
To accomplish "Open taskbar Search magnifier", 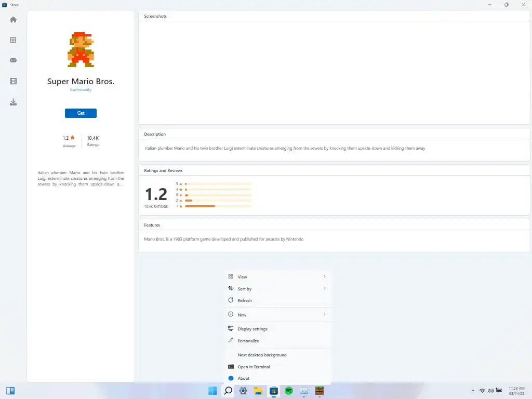I will pyautogui.click(x=228, y=391).
